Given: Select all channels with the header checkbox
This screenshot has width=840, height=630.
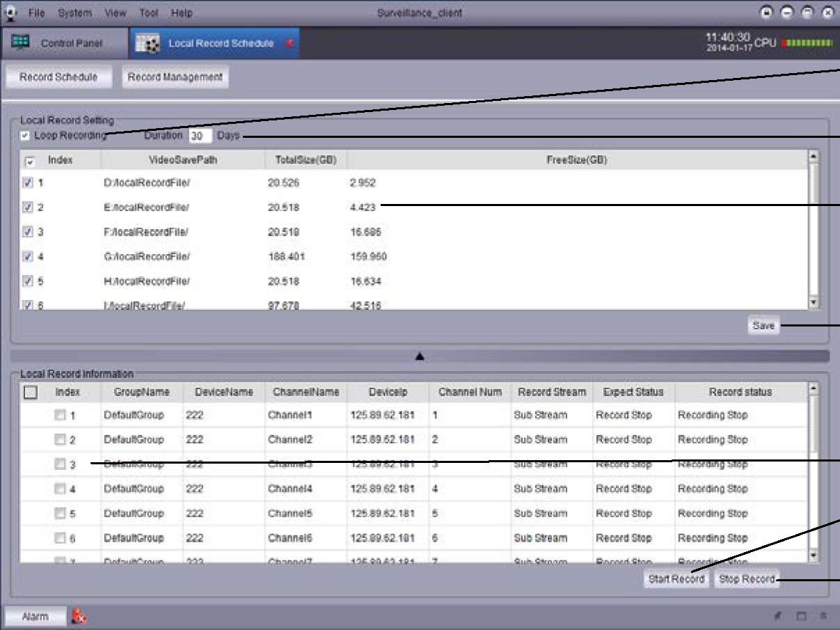Looking at the screenshot, I should point(31,393).
